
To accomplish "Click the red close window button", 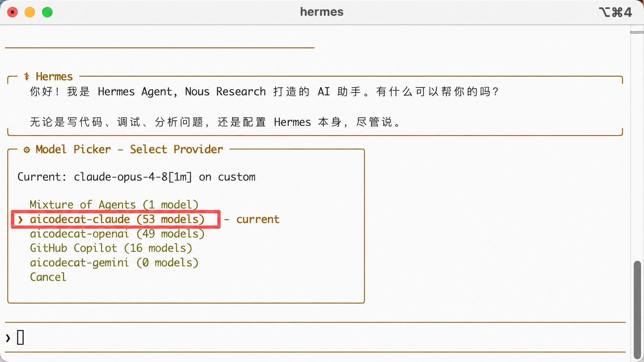I will pyautogui.click(x=13, y=12).
